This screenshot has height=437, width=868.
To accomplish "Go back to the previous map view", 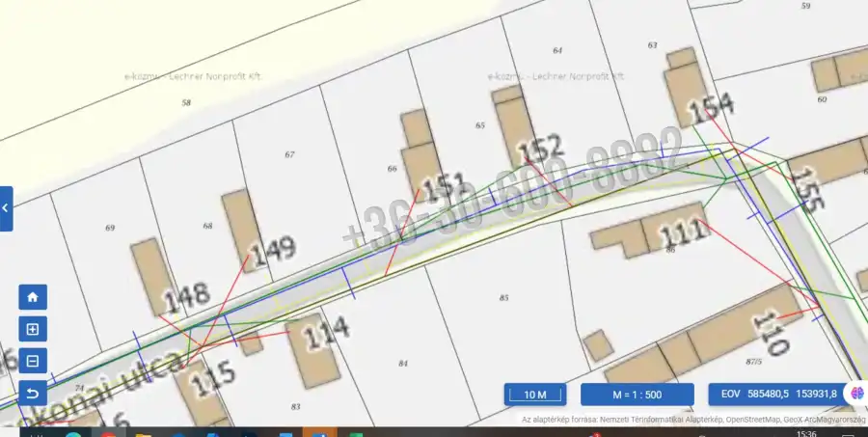I will (x=33, y=394).
